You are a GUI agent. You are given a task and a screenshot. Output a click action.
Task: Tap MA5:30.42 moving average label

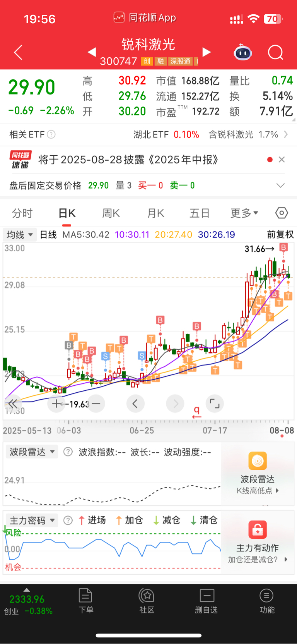click(86, 235)
